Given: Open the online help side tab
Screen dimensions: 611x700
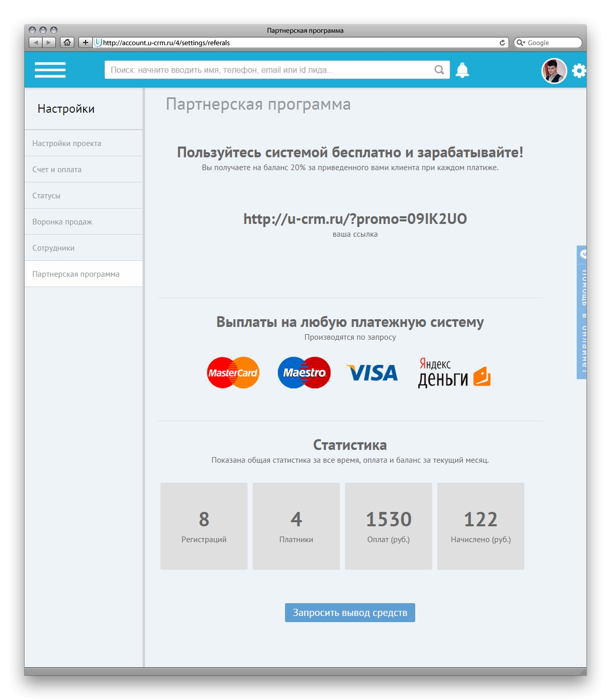Looking at the screenshot, I should pos(582,312).
